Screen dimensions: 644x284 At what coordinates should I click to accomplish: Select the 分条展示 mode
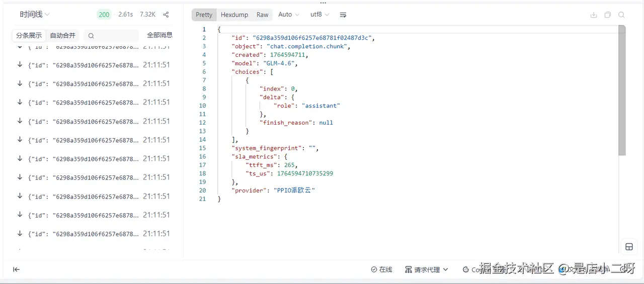pos(29,35)
